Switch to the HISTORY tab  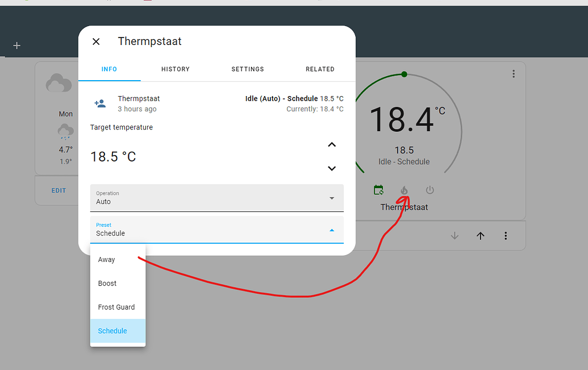[x=175, y=69]
